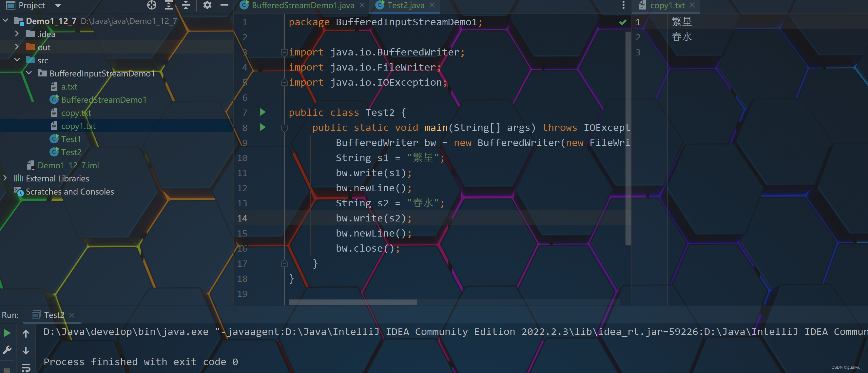Screen dimensions: 868x373
Task: Select BufferedStreamDemo1 class in project tree
Action: point(104,100)
